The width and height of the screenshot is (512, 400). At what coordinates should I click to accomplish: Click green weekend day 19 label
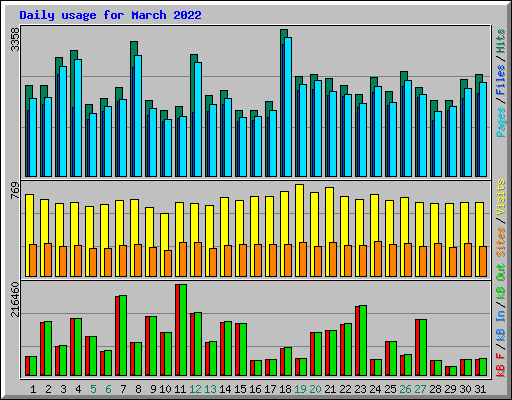point(300,389)
